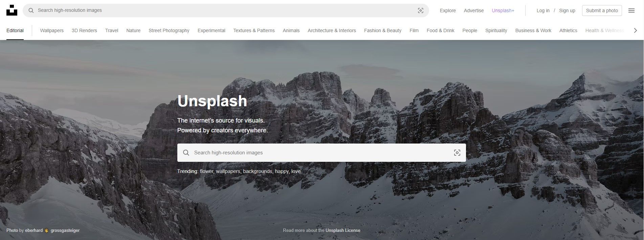Screen dimensions: 644x240
Task: Go to the Spirituality category
Action: click(496, 30)
